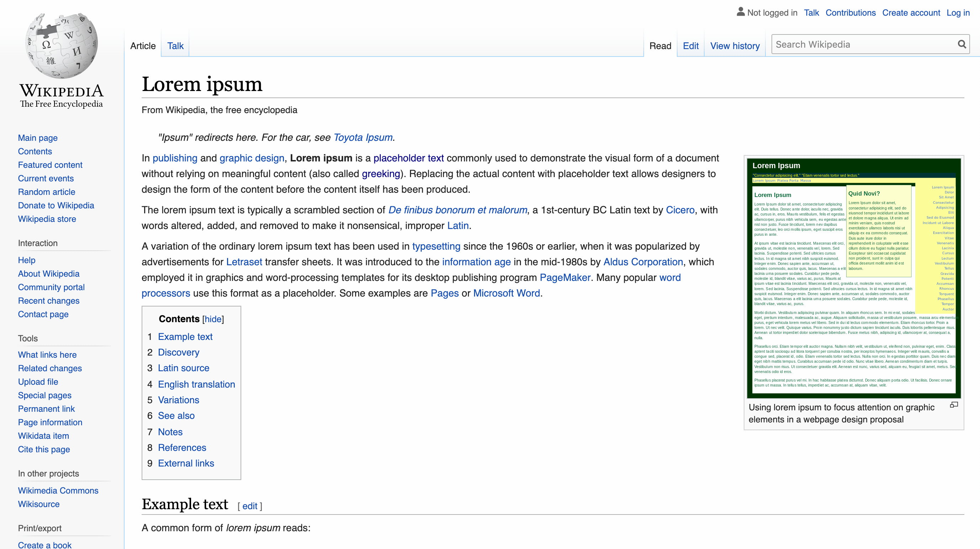Open Contact page

pos(43,314)
